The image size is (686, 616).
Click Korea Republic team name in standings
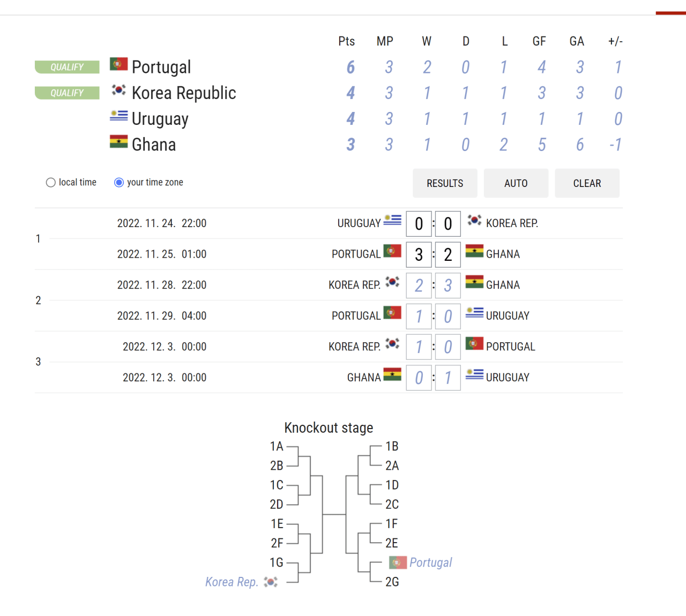coord(184,93)
